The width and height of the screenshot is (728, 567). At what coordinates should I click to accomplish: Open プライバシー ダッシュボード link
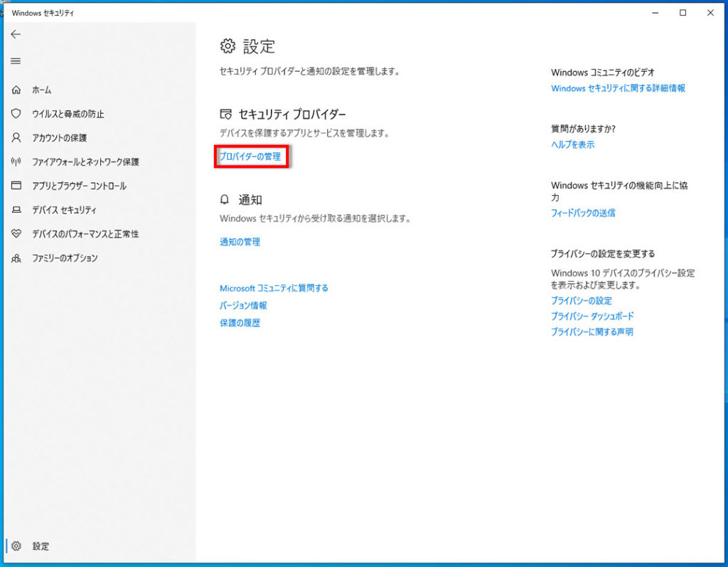(x=592, y=316)
